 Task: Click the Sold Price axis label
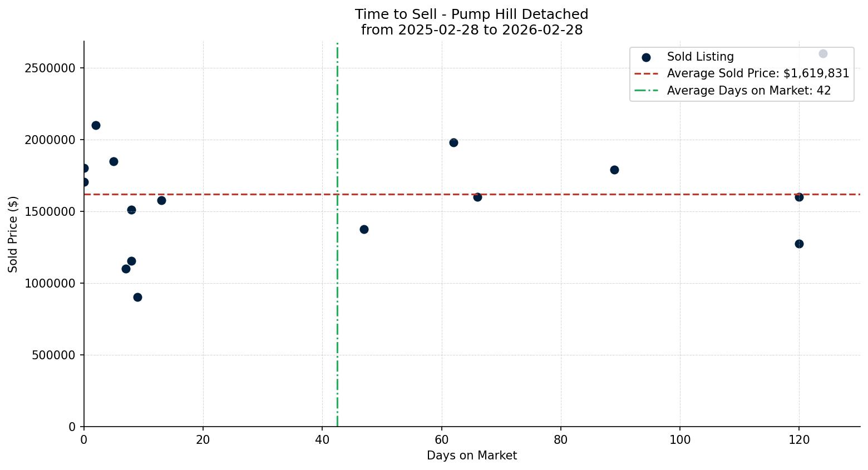[13, 234]
